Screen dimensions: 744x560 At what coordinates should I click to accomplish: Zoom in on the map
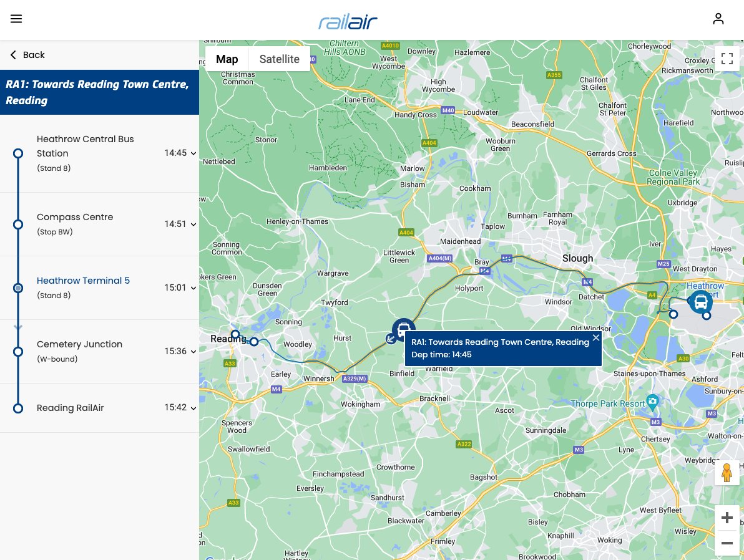(727, 518)
